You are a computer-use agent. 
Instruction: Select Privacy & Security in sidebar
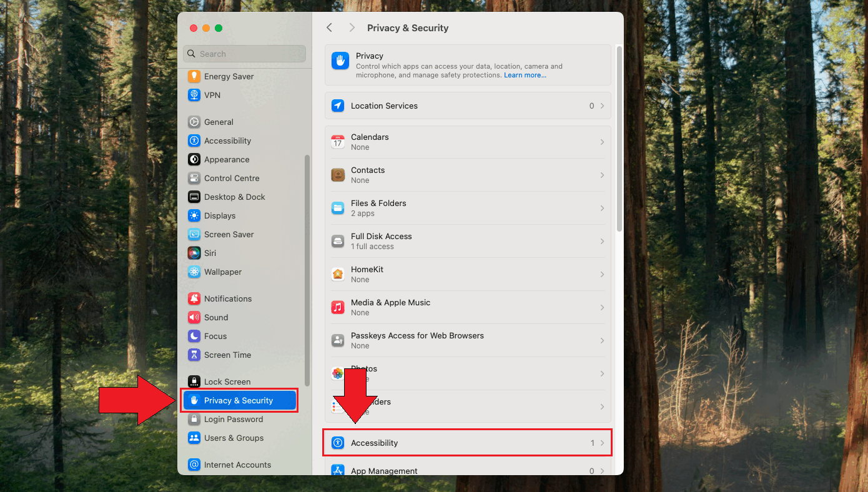(x=239, y=400)
